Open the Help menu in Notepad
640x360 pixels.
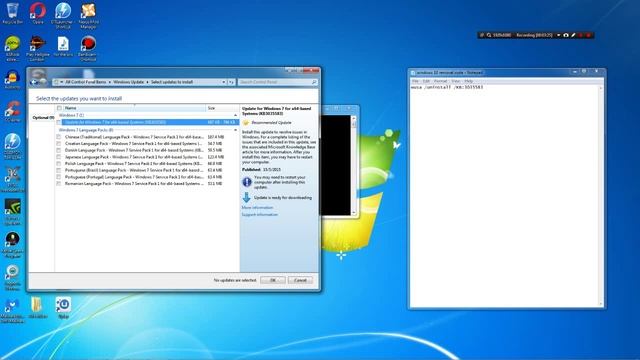[x=469, y=81]
